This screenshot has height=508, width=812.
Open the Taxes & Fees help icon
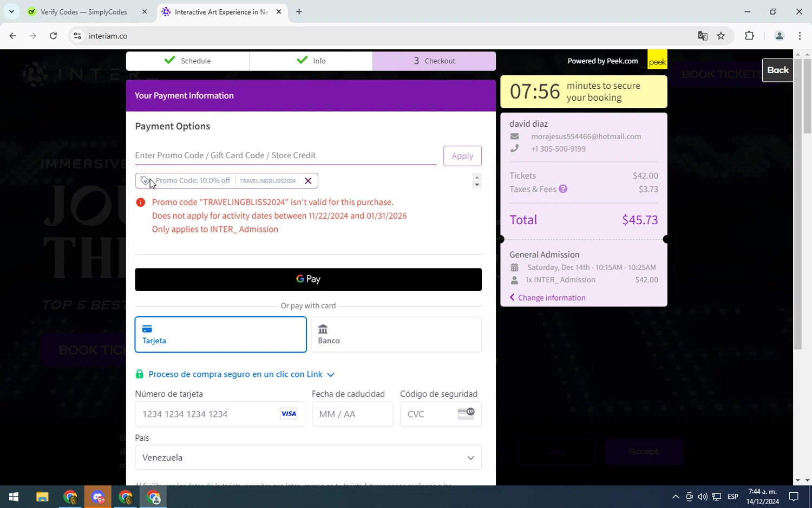point(563,189)
